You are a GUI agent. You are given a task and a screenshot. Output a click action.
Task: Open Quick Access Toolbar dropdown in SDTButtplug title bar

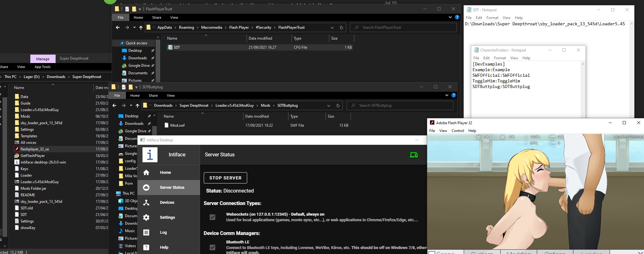[x=136, y=87]
